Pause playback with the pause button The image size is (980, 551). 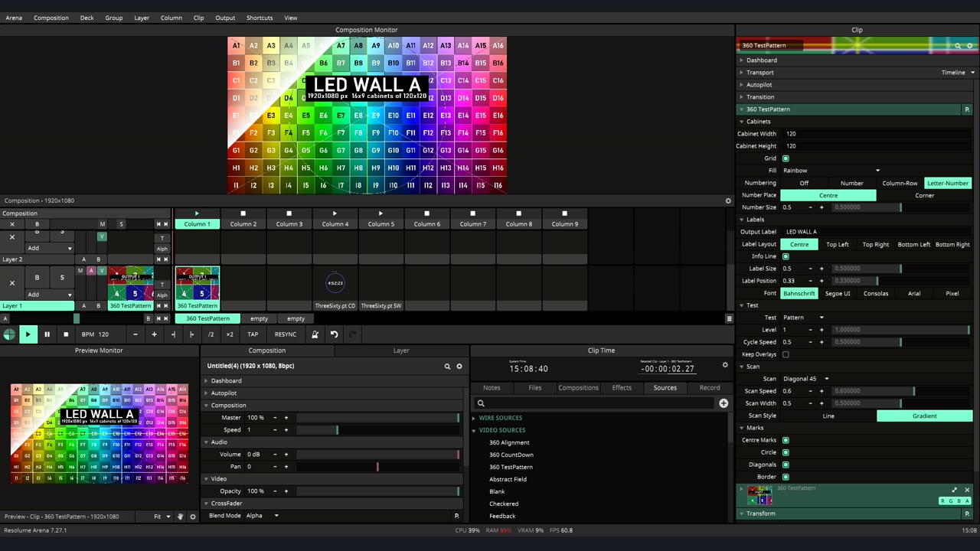(47, 334)
